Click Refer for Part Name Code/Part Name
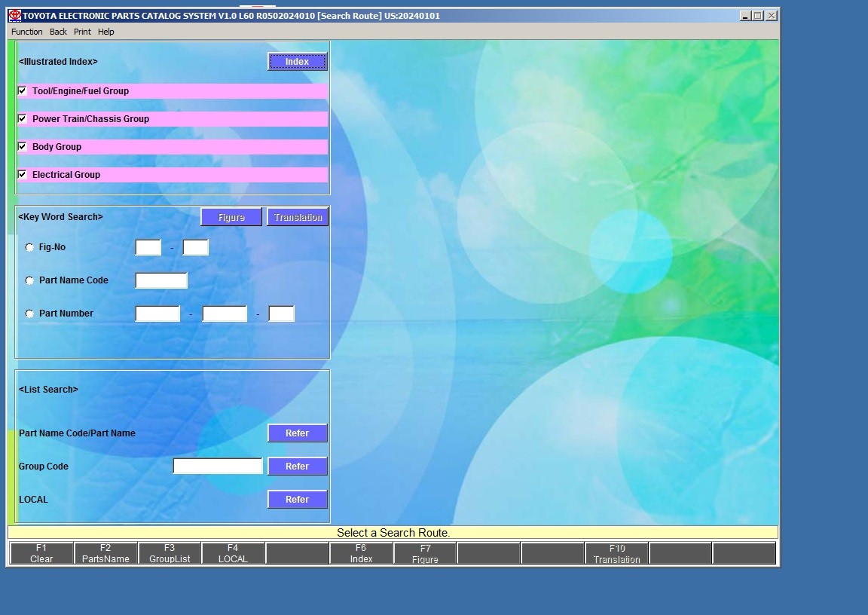 point(298,433)
